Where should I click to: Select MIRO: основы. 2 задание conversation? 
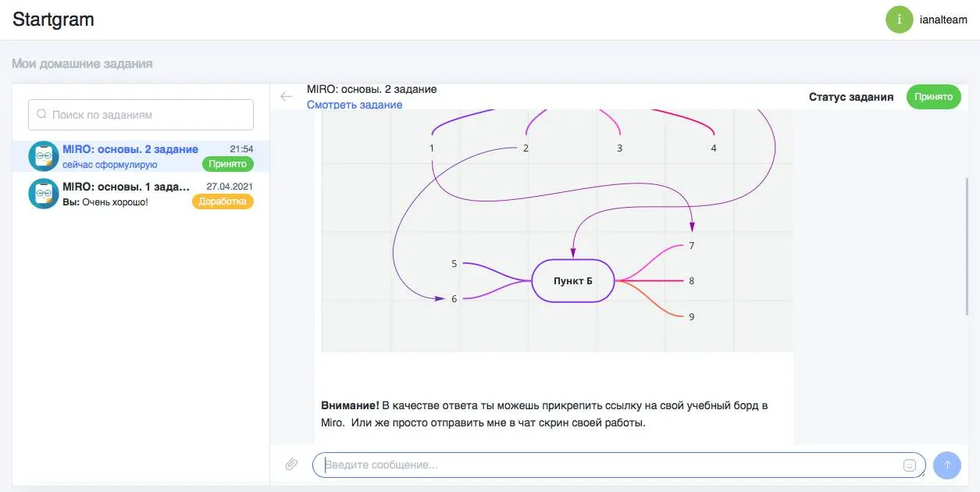tap(141, 156)
